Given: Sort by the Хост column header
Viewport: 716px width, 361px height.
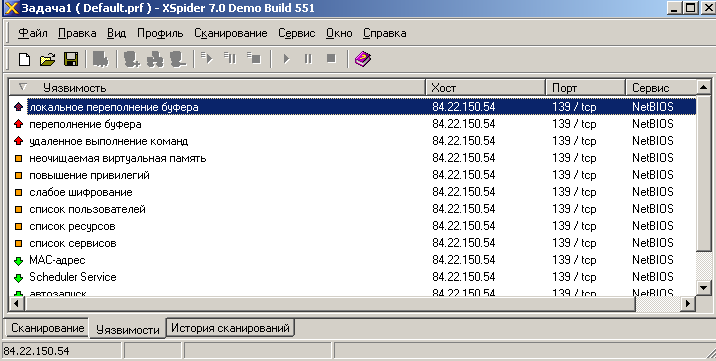Looking at the screenshot, I should pos(485,88).
